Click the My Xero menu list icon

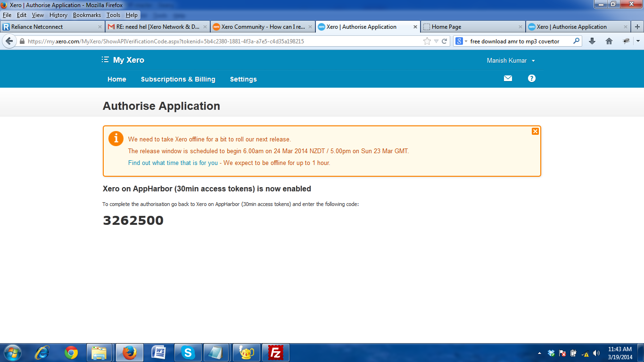105,60
